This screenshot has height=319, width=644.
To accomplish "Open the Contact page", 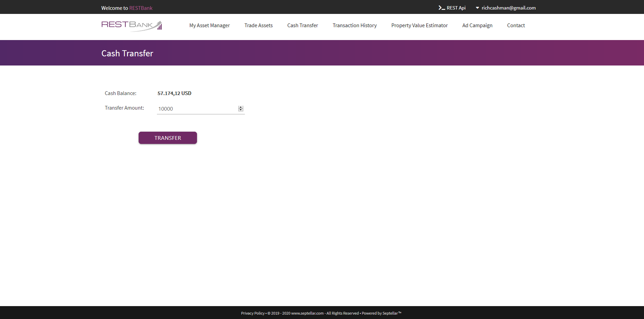I will point(516,25).
